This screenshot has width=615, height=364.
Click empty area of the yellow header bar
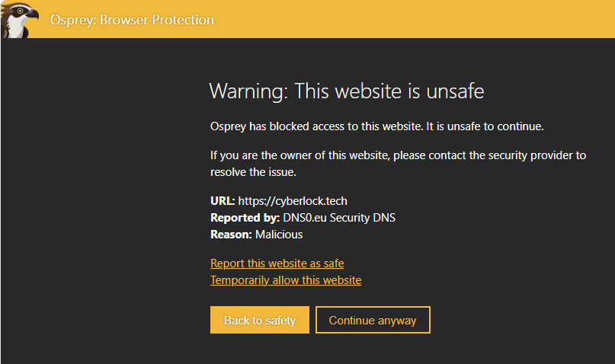pyautogui.click(x=412, y=20)
